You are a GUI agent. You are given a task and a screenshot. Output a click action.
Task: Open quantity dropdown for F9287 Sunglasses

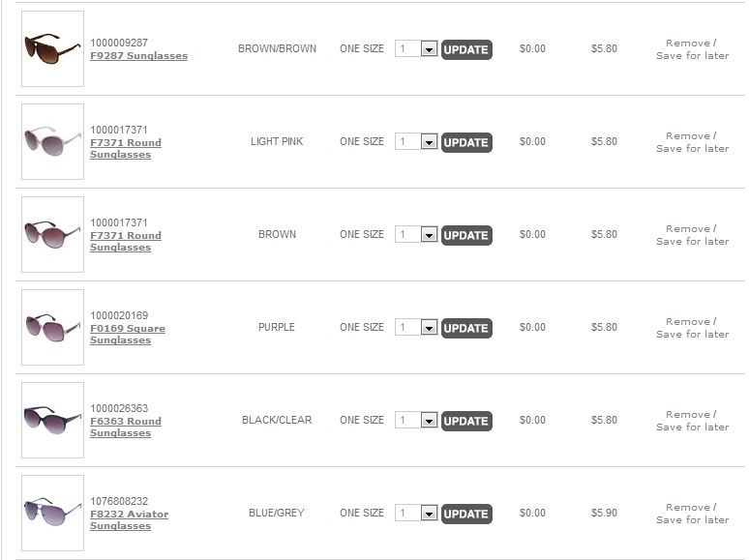429,48
